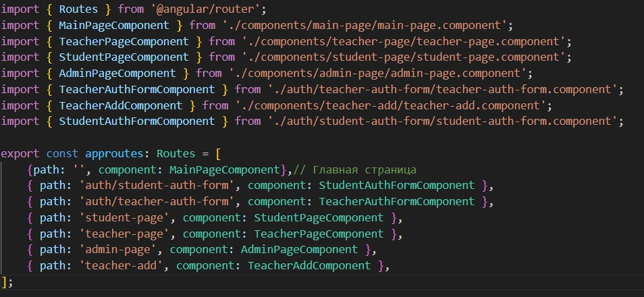
Task: Click './components/admin-page/admin-page.component' path string
Action: [378, 74]
